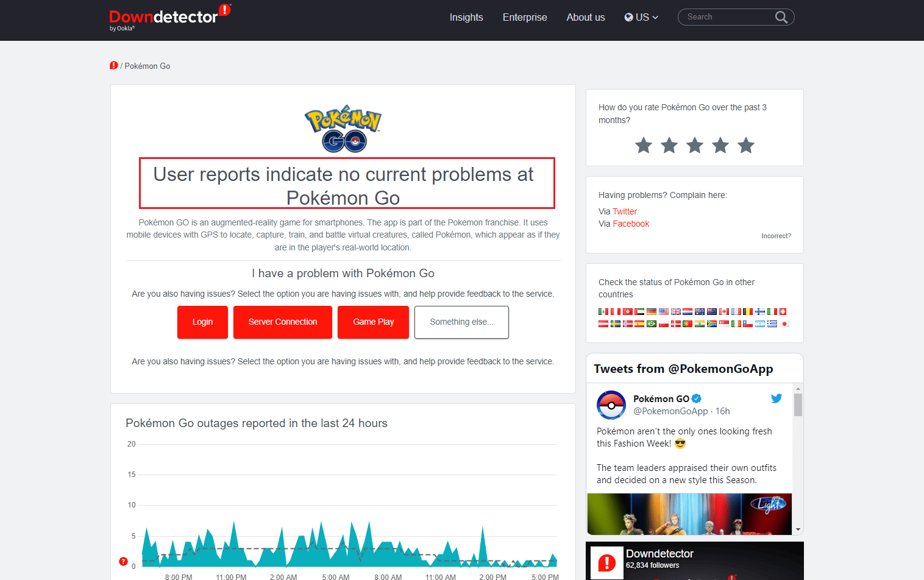Click the German flag to check Germany status
Image resolution: width=924 pixels, height=580 pixels.
click(x=652, y=311)
